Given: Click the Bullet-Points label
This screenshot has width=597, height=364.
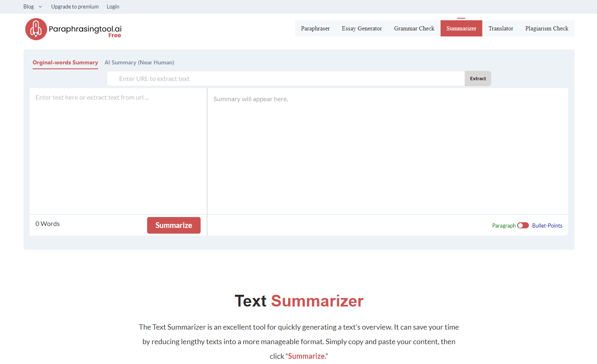Looking at the screenshot, I should [x=547, y=226].
